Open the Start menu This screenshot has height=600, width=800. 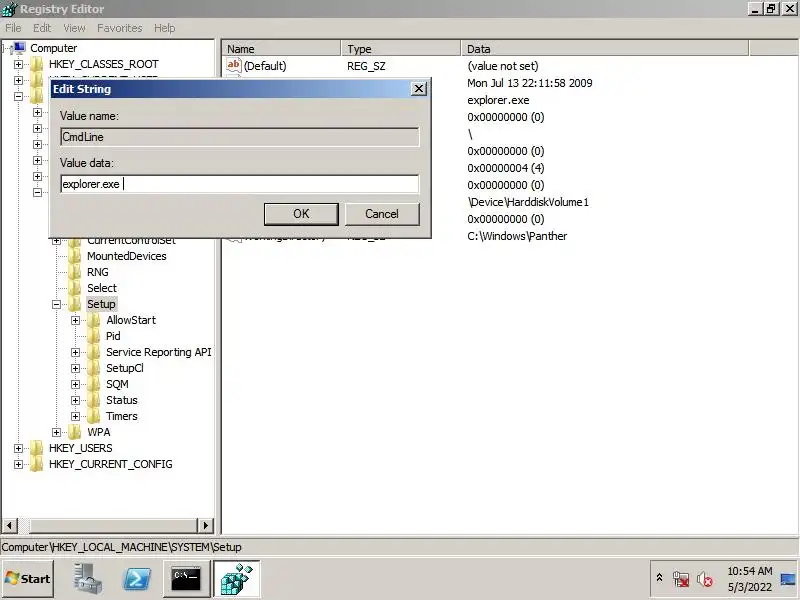pyautogui.click(x=28, y=579)
